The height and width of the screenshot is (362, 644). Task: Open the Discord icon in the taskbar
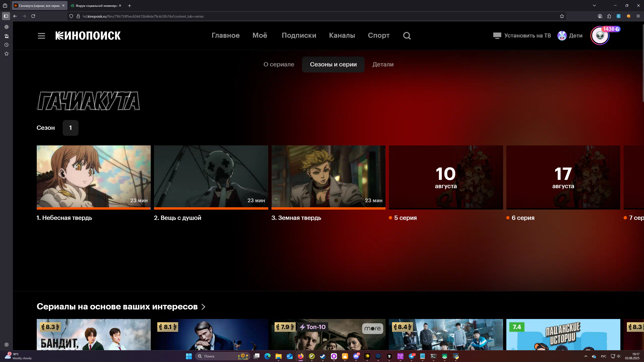tap(356, 356)
